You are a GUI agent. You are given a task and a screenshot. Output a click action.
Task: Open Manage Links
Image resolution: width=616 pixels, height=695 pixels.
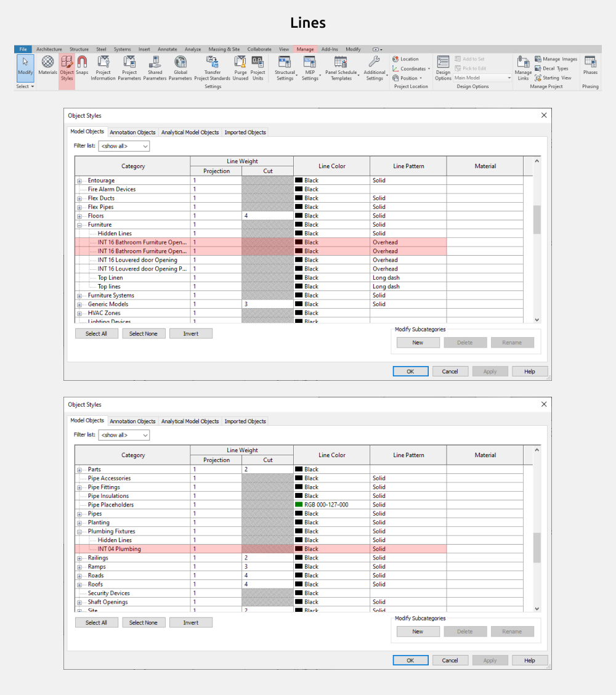(x=524, y=68)
